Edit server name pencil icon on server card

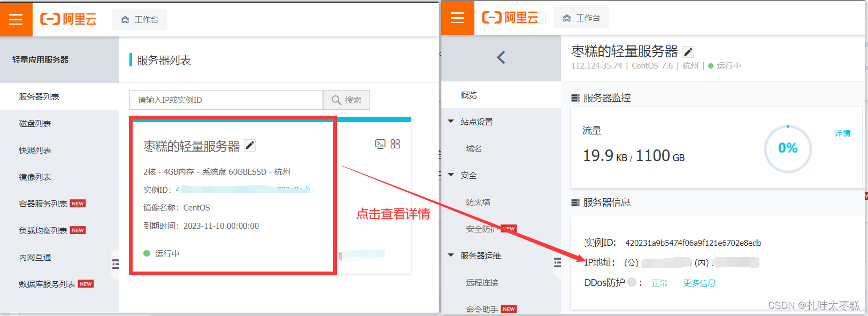[250, 145]
